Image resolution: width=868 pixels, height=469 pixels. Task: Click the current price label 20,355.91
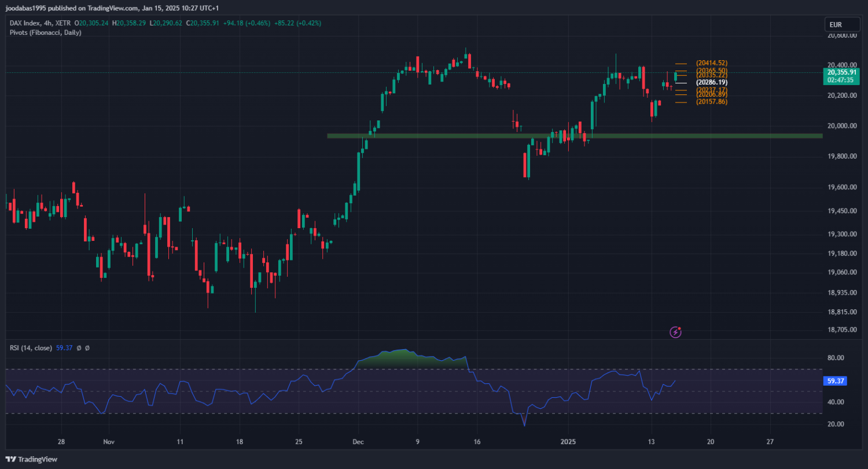(x=843, y=72)
